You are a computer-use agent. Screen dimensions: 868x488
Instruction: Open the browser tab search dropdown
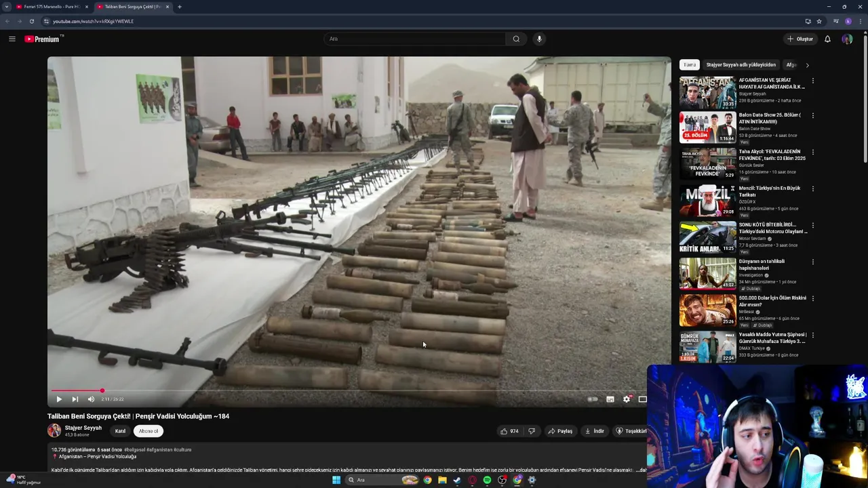pyautogui.click(x=6, y=7)
